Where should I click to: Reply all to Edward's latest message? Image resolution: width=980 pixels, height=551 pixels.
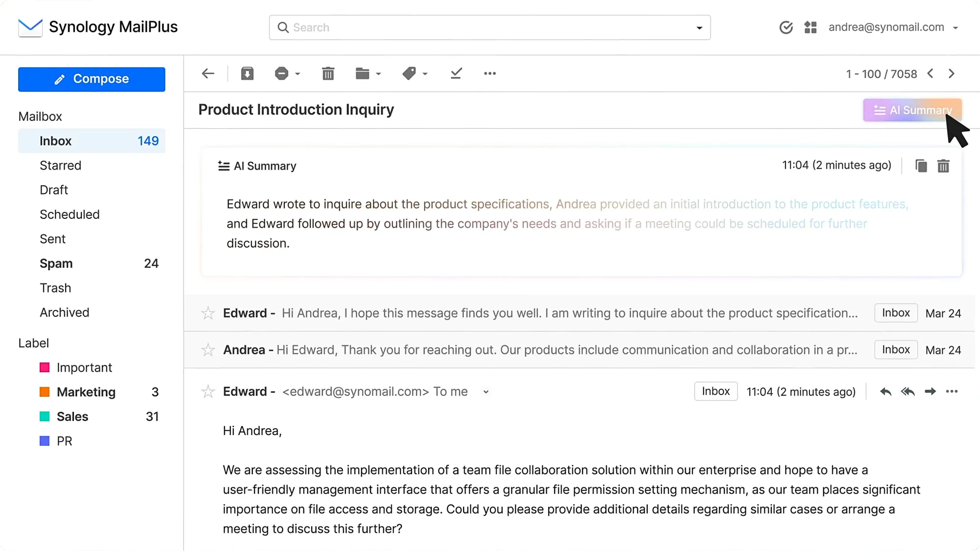pos(908,391)
